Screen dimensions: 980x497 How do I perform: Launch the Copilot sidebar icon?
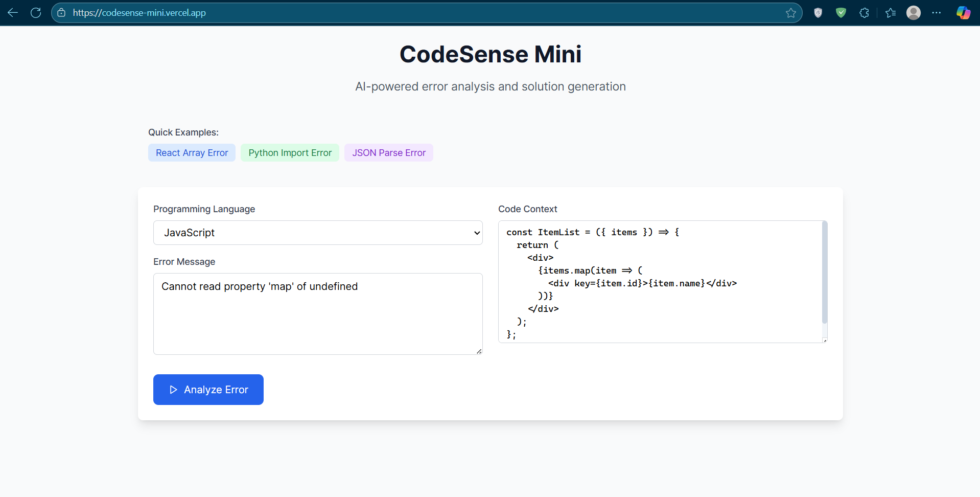point(963,13)
